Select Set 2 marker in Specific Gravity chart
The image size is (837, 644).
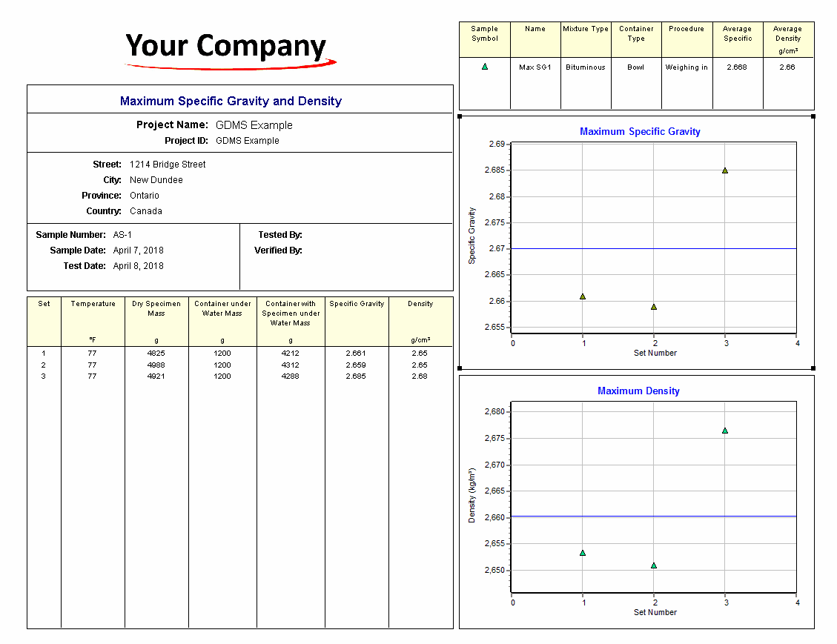point(654,307)
